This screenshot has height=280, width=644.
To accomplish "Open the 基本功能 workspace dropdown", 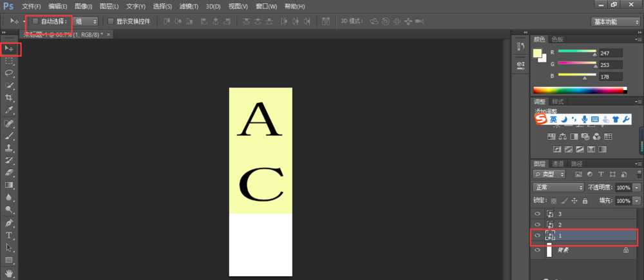I will pyautogui.click(x=615, y=21).
